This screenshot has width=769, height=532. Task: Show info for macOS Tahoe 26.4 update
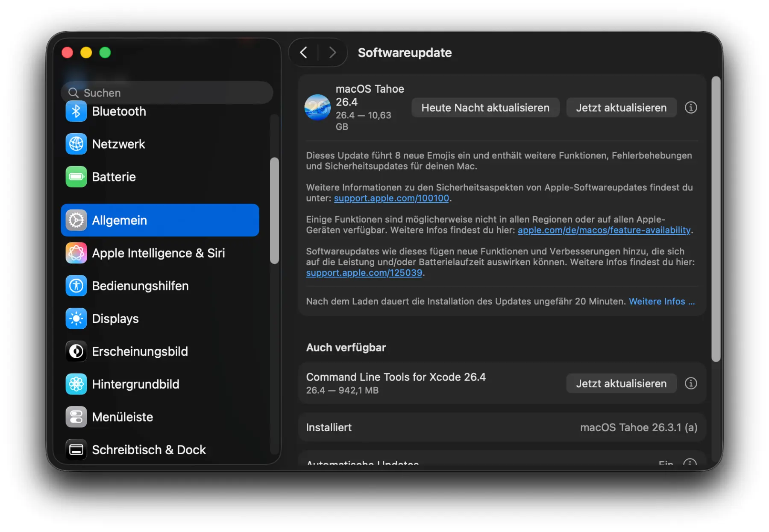690,108
